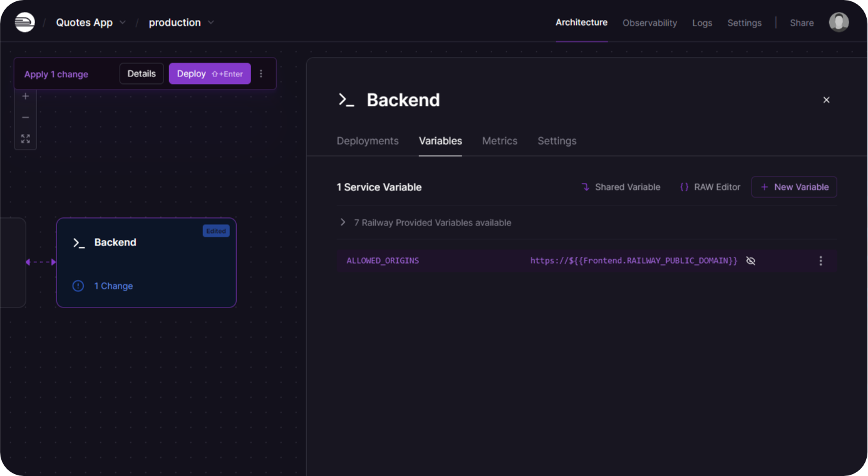Zoom out on the canvas
This screenshot has height=476, width=868.
pos(26,118)
